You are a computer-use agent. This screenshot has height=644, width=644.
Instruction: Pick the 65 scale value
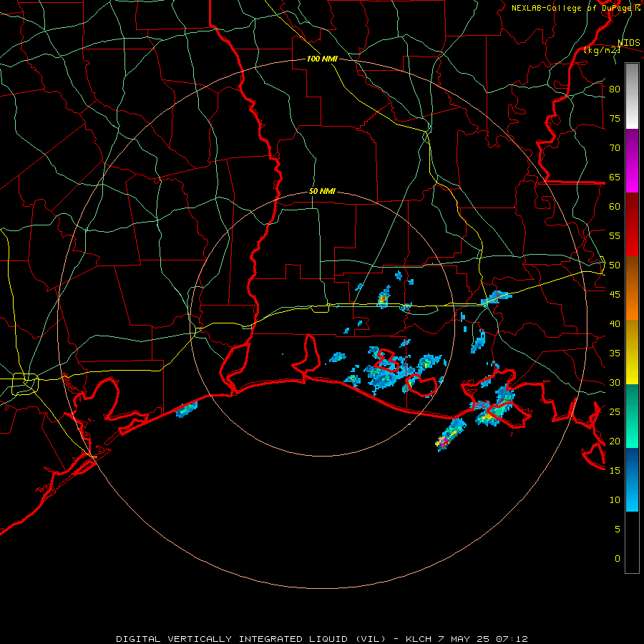(615, 177)
